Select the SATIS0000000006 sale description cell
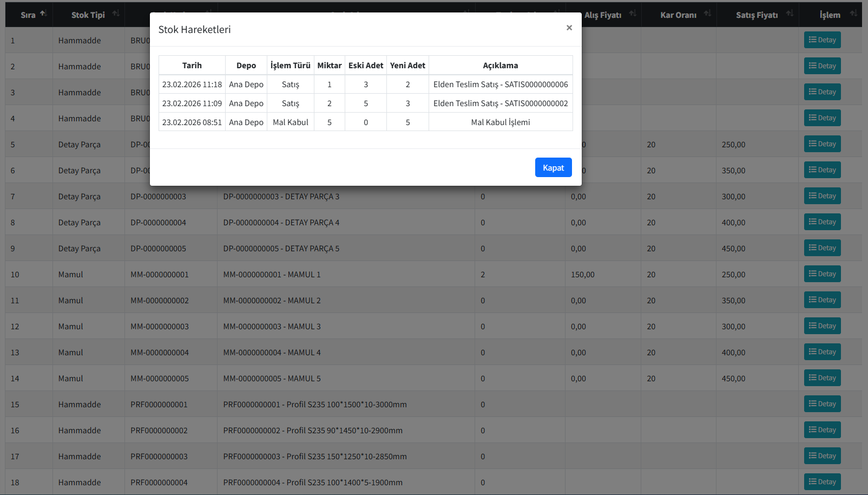Viewport: 868px width, 495px height. pos(500,84)
